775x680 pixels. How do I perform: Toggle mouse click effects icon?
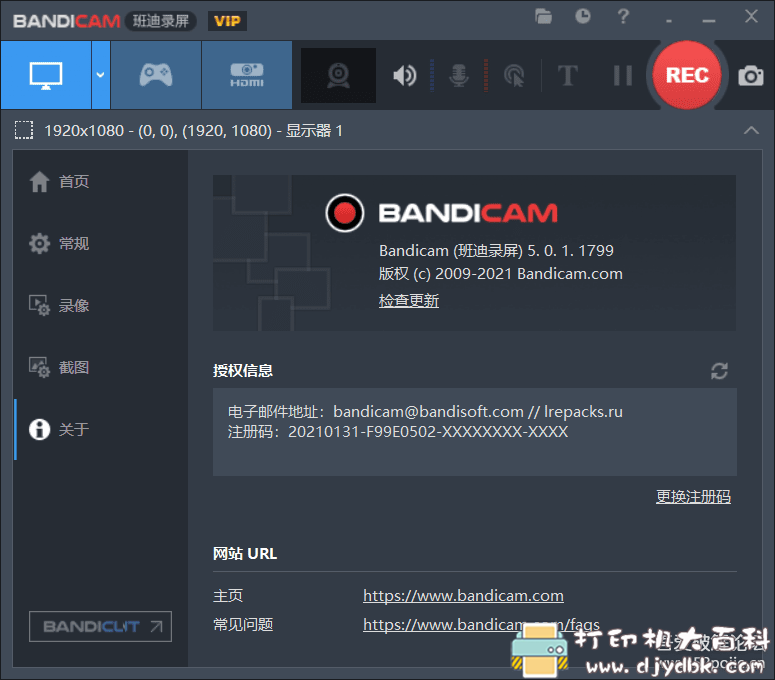click(514, 76)
